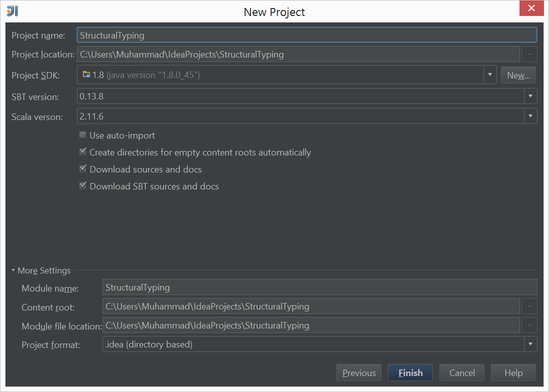The image size is (549, 392).
Task: Go back with the Previous button
Action: tap(359, 372)
